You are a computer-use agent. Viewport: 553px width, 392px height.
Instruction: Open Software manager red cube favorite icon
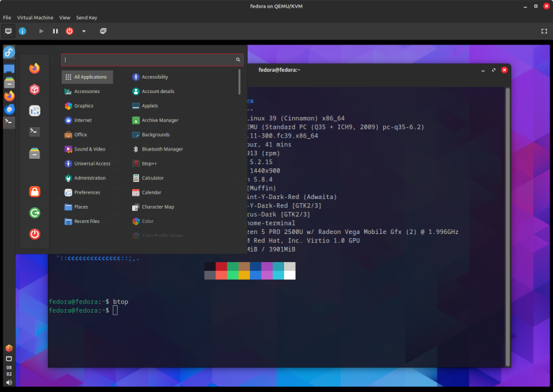tap(34, 89)
